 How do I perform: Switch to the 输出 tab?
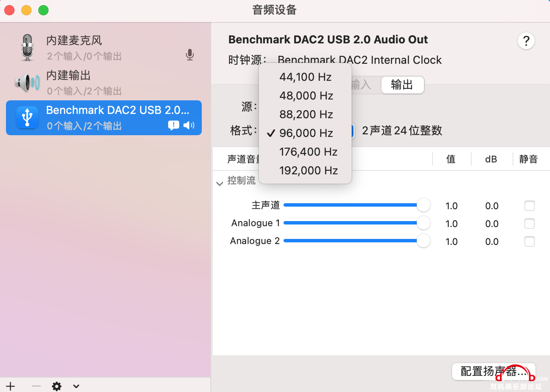click(402, 85)
